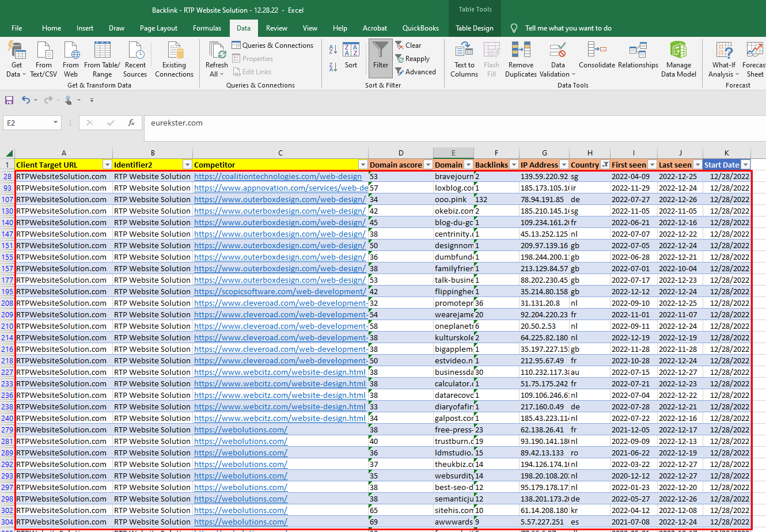Open the Start Date filter dropdown
Screen dimensions: 766x532
coord(745,165)
